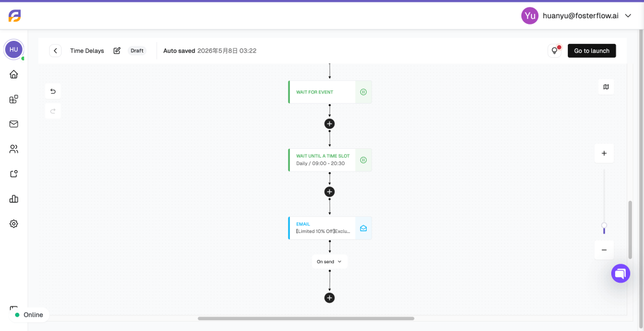The height and width of the screenshot is (331, 644).
Task: Click envelope icon on the Email node
Action: point(363,228)
